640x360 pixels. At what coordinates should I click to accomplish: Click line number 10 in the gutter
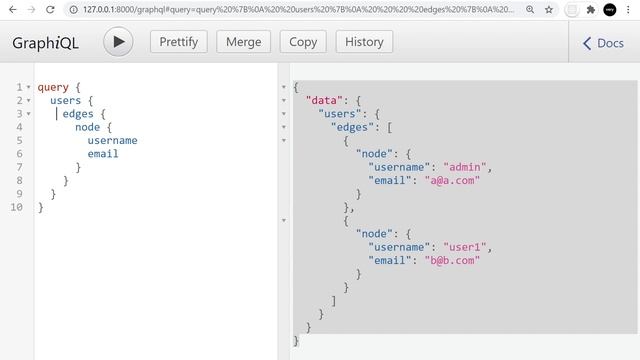pos(17,207)
